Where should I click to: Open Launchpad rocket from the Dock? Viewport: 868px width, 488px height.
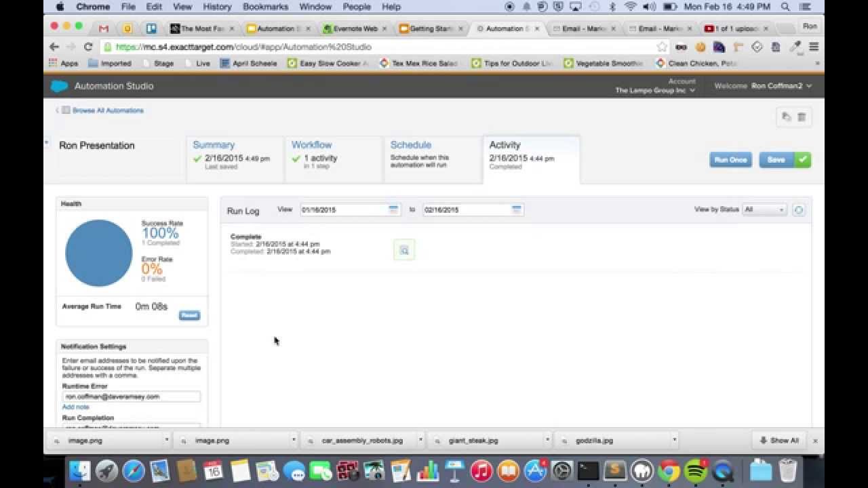click(106, 470)
